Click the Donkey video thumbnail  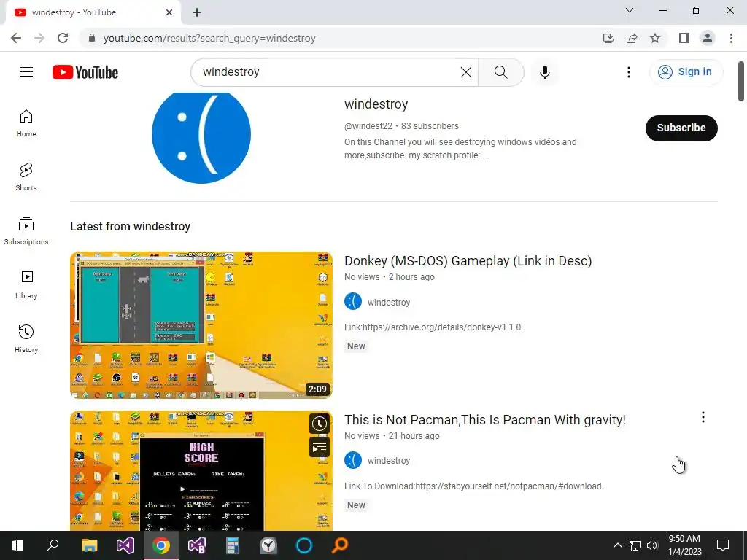201,324
